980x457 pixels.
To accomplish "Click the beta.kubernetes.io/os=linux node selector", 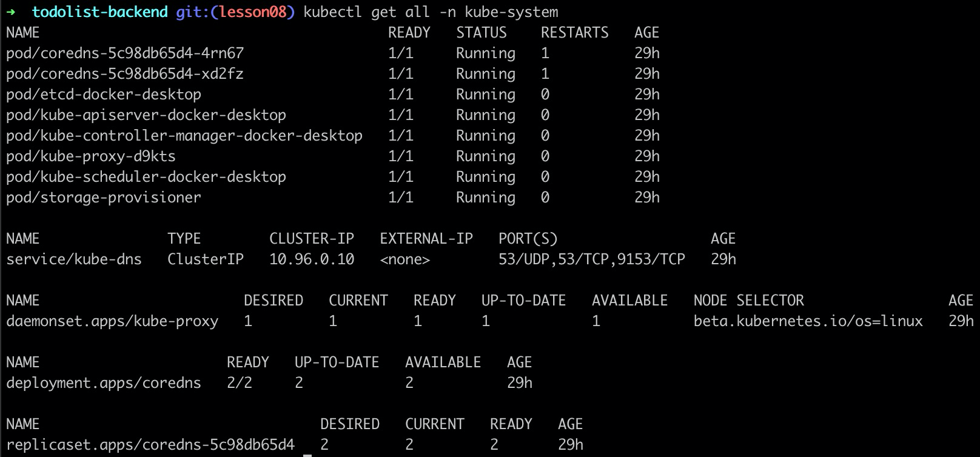I will [808, 321].
